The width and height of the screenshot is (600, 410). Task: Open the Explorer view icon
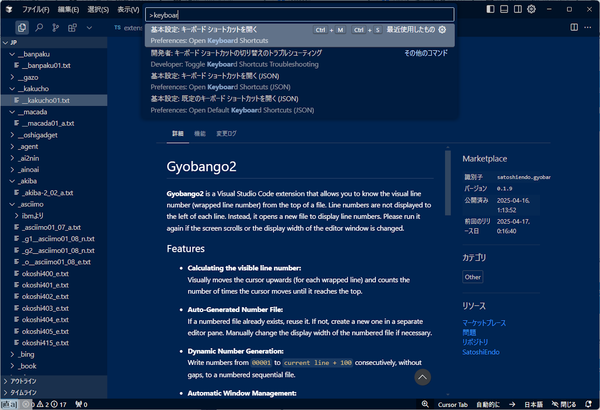(x=22, y=28)
